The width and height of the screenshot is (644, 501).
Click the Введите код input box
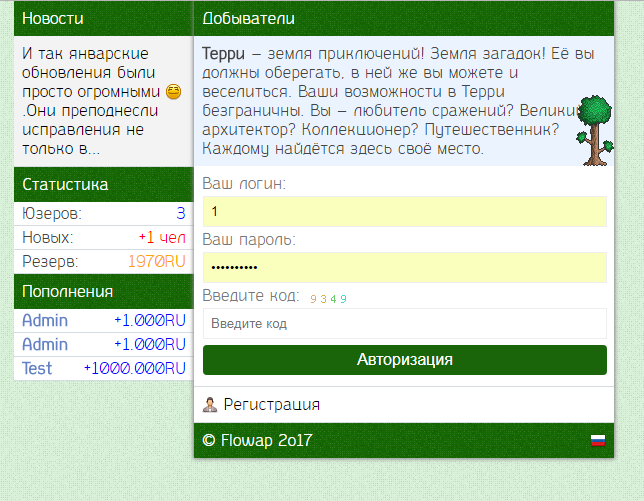404,324
